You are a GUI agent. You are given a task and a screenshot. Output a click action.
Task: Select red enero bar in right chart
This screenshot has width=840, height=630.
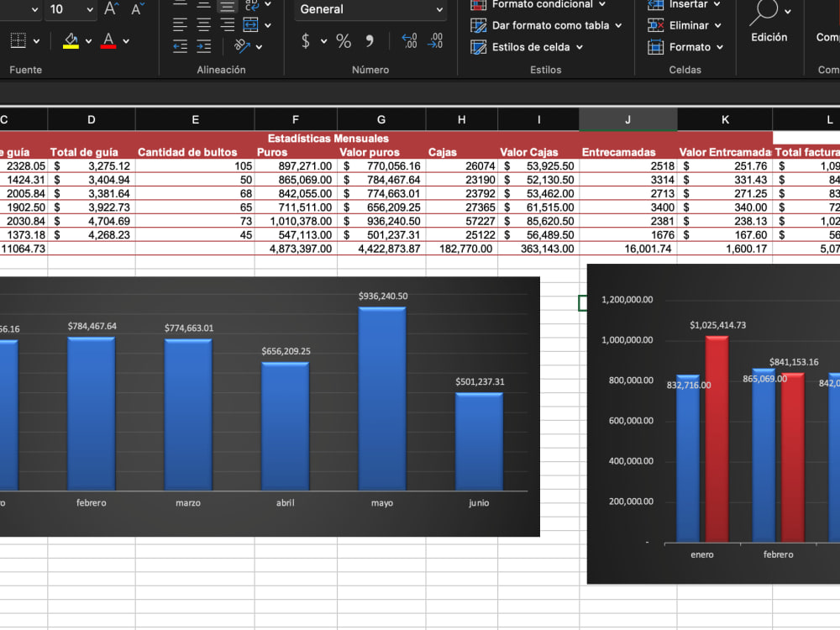point(717,439)
